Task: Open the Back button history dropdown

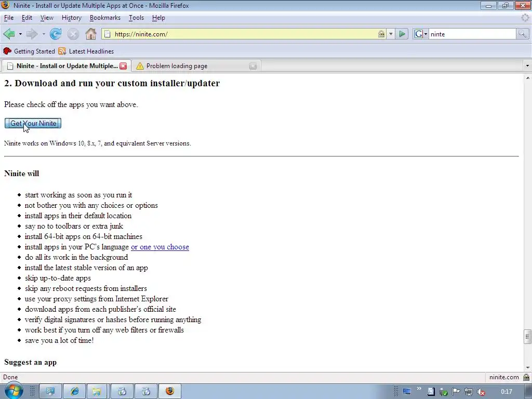Action: tap(20, 34)
